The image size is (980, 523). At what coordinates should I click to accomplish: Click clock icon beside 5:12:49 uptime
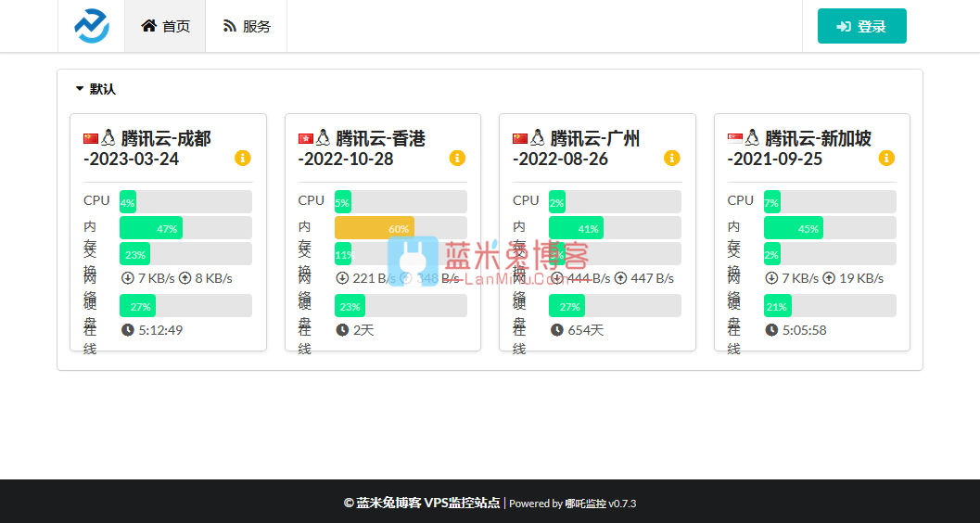click(128, 330)
